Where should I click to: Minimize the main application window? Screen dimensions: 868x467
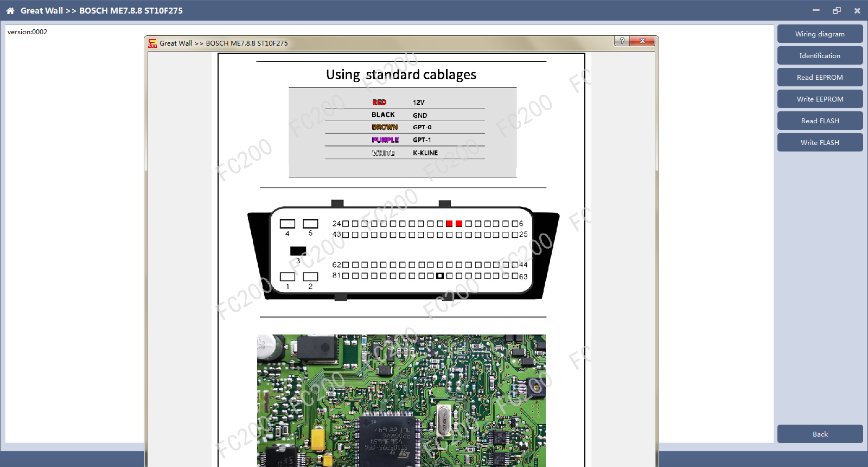[x=816, y=10]
